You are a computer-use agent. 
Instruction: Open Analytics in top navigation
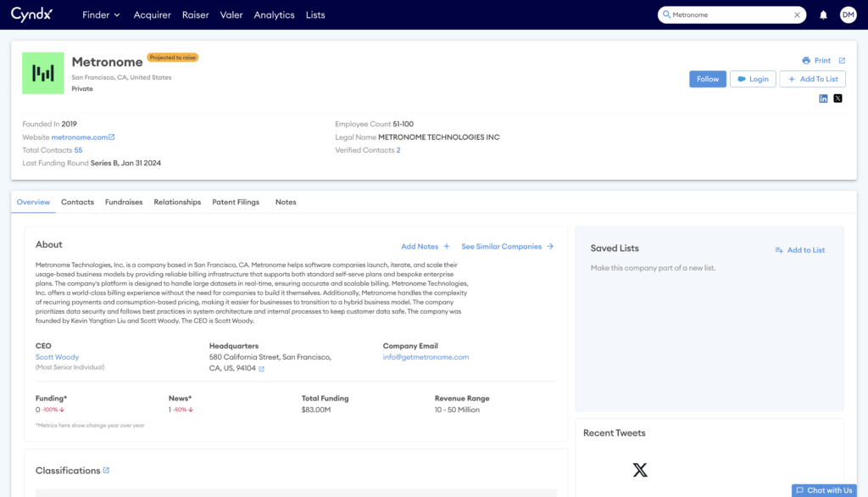pos(274,15)
